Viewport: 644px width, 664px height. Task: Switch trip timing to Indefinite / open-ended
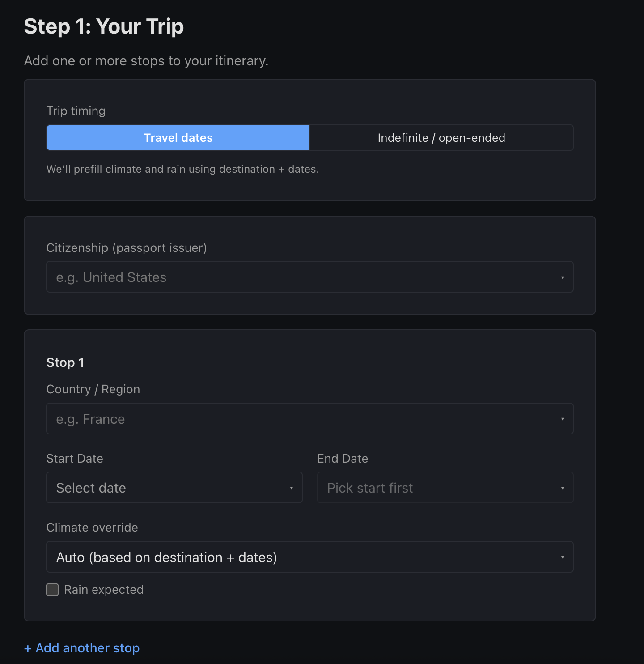[441, 137]
